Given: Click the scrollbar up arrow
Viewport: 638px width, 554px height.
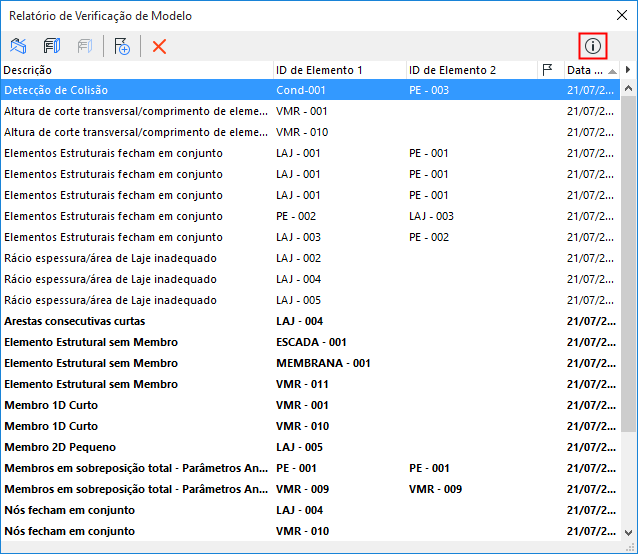Looking at the screenshot, I should (x=628, y=88).
